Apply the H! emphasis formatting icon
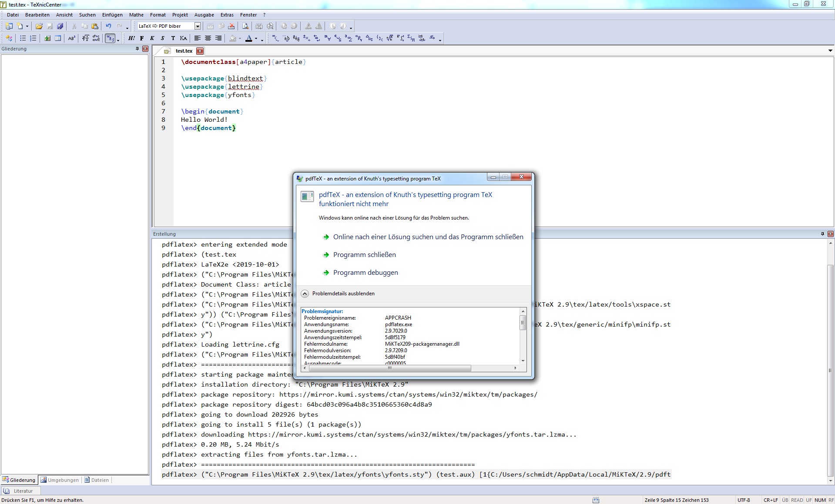835x504 pixels. tap(131, 38)
